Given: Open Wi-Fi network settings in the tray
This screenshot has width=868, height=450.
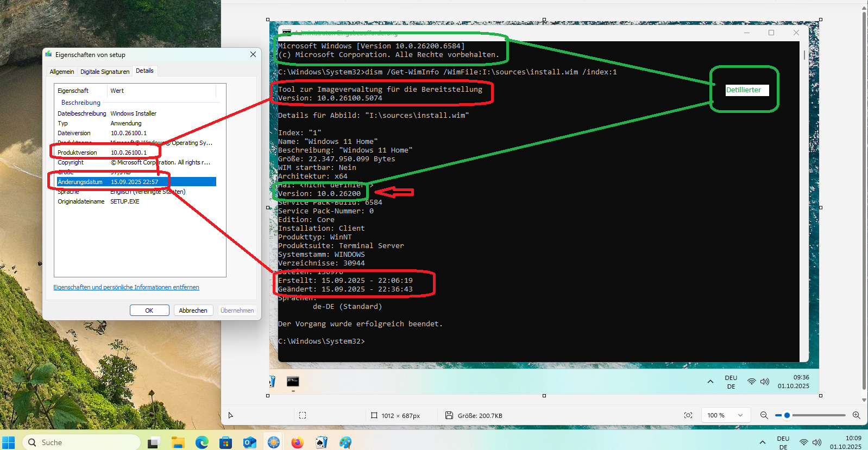Looking at the screenshot, I should (x=804, y=442).
